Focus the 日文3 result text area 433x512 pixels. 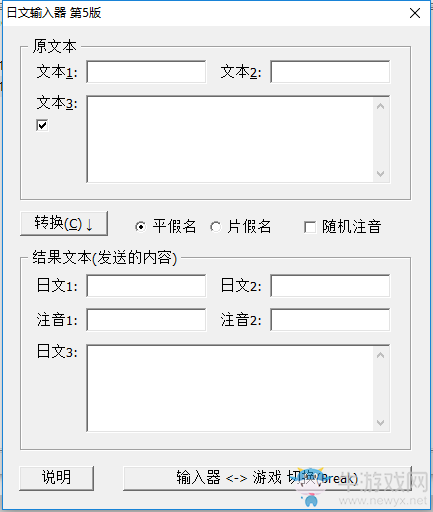point(230,388)
